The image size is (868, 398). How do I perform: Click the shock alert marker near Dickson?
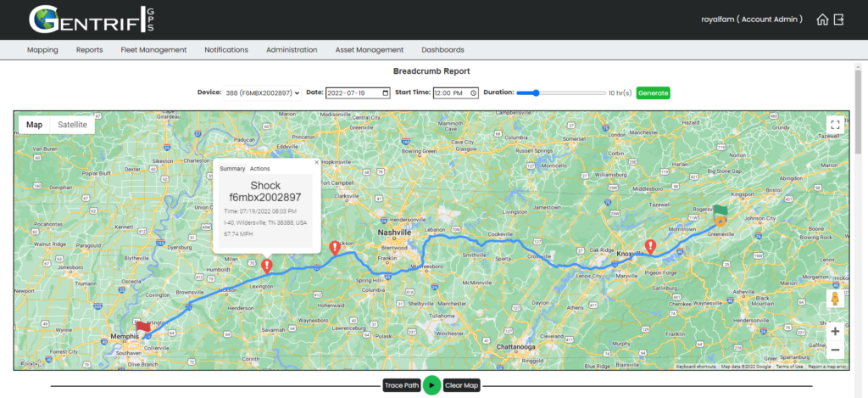coord(334,249)
